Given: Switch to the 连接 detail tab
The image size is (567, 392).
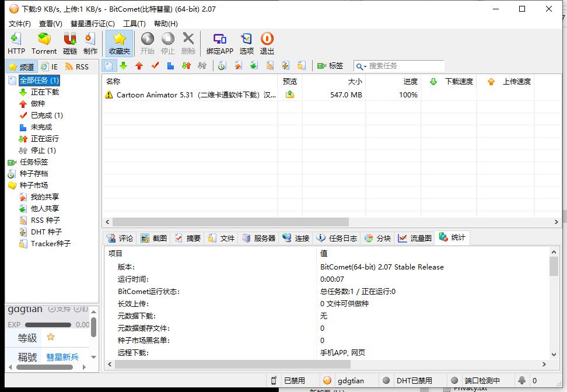Looking at the screenshot, I should [296, 238].
